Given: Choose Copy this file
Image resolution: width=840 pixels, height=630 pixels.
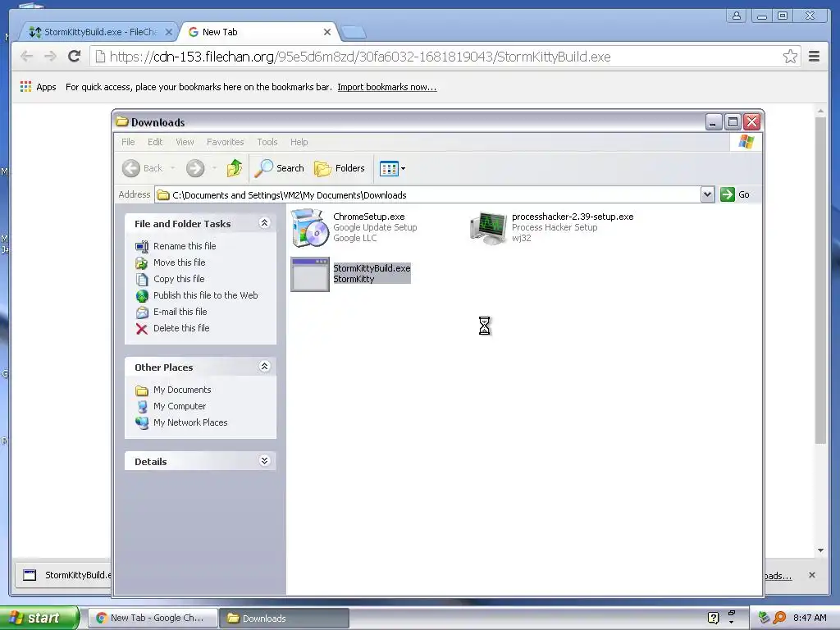Looking at the screenshot, I should tap(178, 279).
